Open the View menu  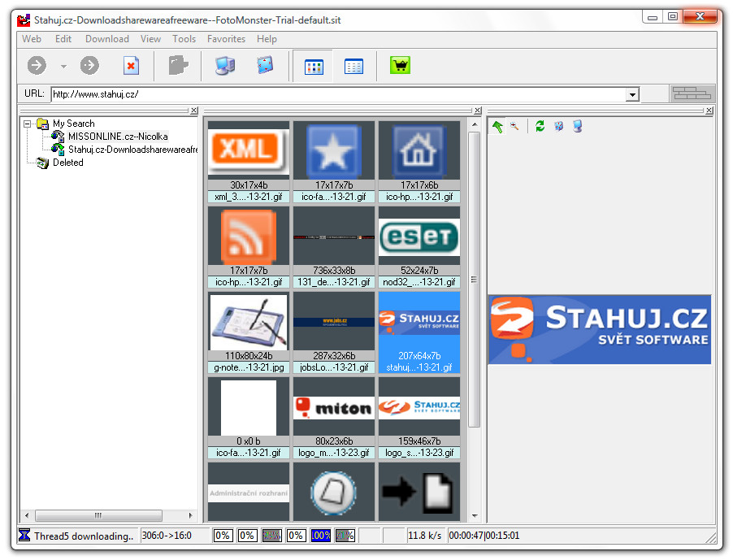(x=150, y=39)
